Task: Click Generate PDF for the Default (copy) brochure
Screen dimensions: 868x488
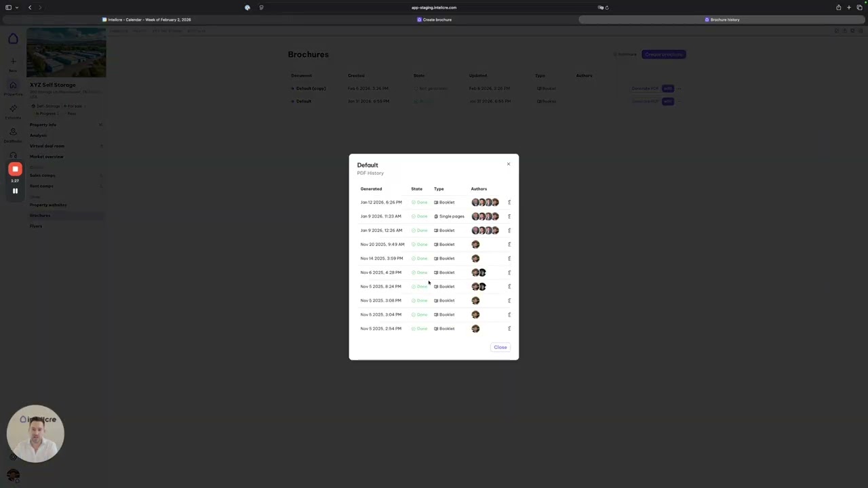Action: [x=645, y=89]
